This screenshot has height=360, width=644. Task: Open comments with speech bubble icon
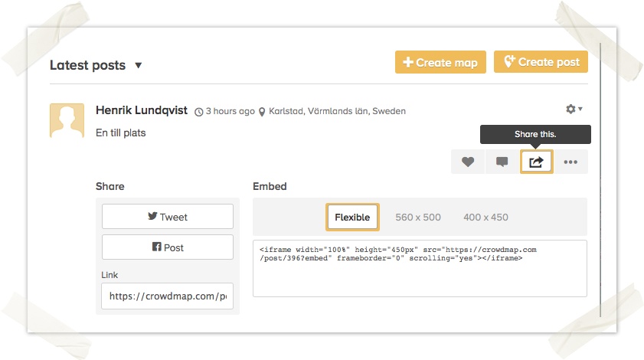(502, 162)
